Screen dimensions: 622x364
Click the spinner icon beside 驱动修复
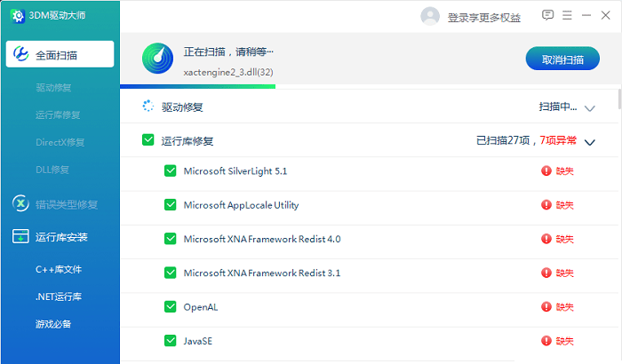coord(148,107)
